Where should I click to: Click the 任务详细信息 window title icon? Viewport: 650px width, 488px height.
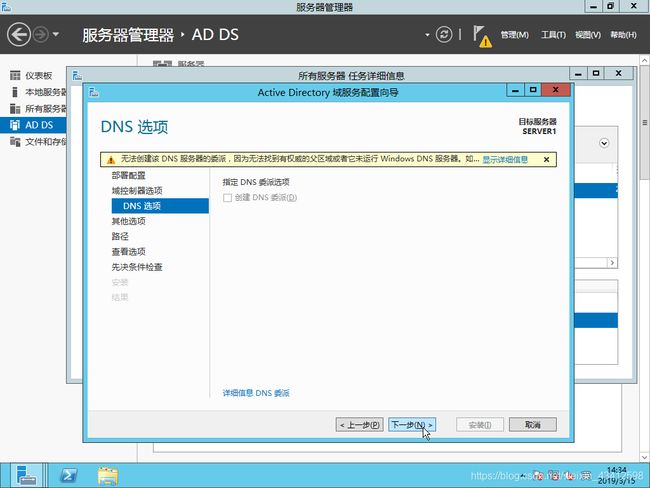pyautogui.click(x=77, y=75)
